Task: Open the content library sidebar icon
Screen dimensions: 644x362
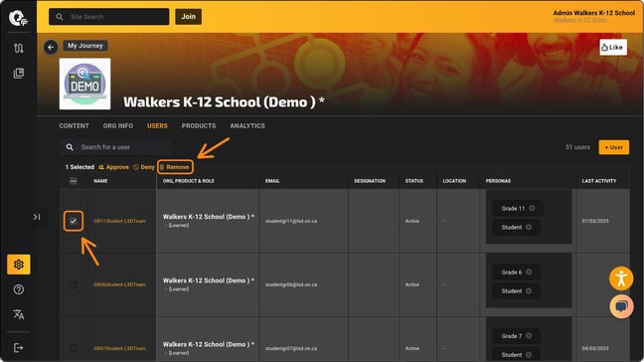Action: click(x=19, y=74)
